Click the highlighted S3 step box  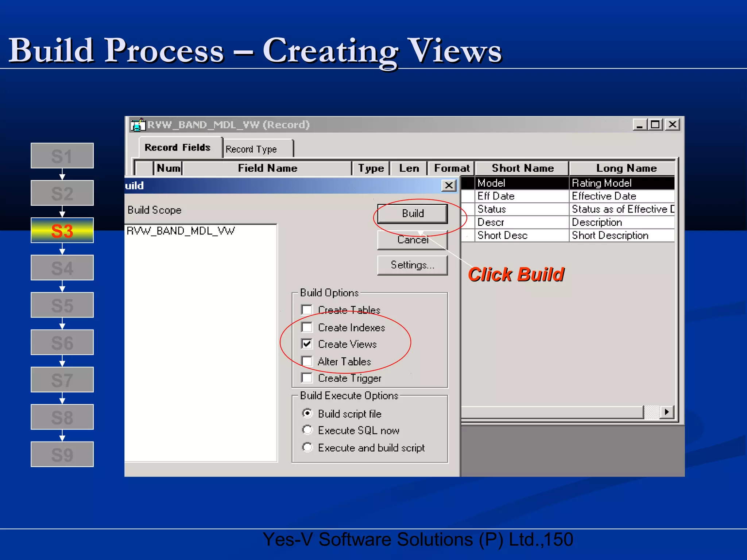[62, 230]
